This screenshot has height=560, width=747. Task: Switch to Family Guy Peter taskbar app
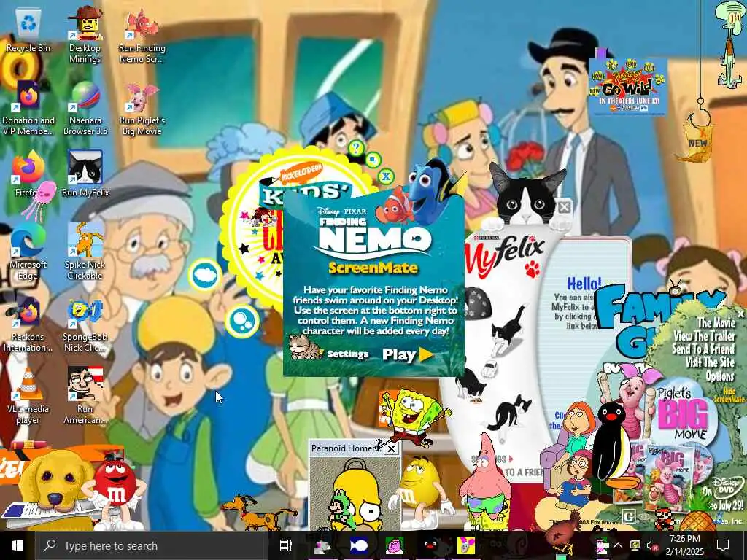pos(395,545)
